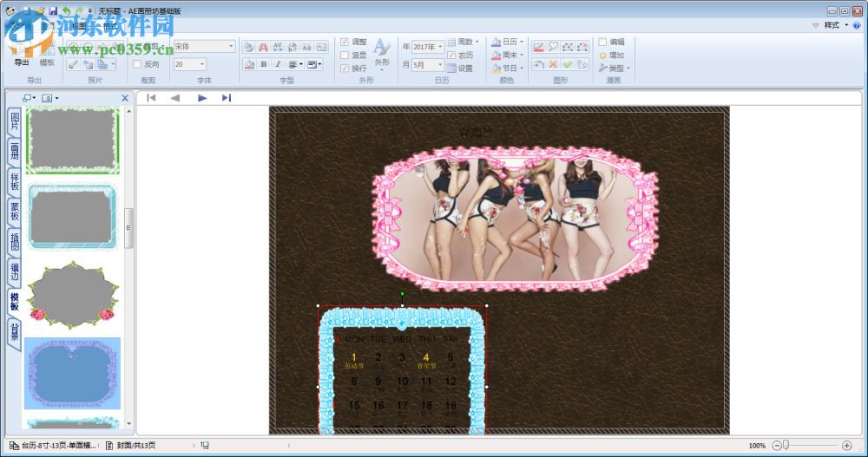This screenshot has height=457, width=868.
Task: Open the 周末 weekend color dropdown
Action: coord(507,55)
